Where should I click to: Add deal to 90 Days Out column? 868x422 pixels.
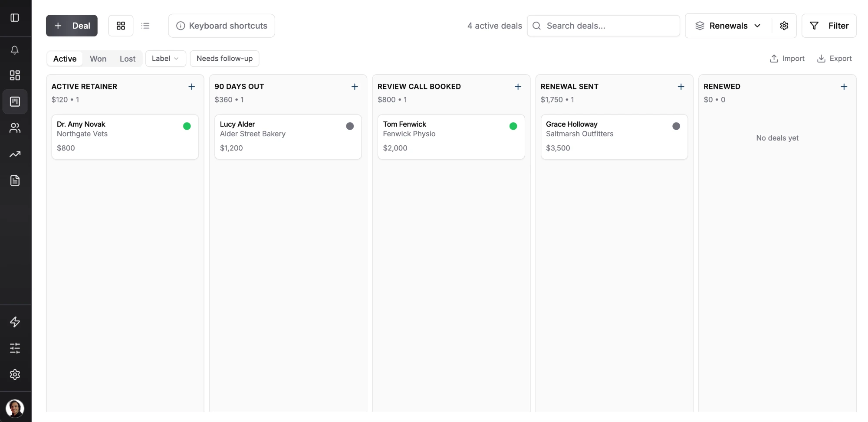click(355, 87)
